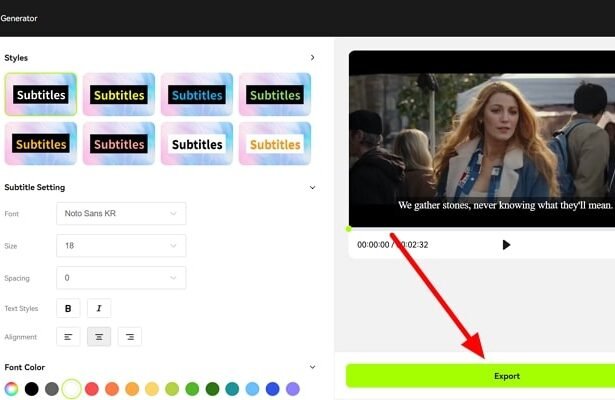Click the green playhead progress dot
The image size is (615, 400).
(349, 229)
